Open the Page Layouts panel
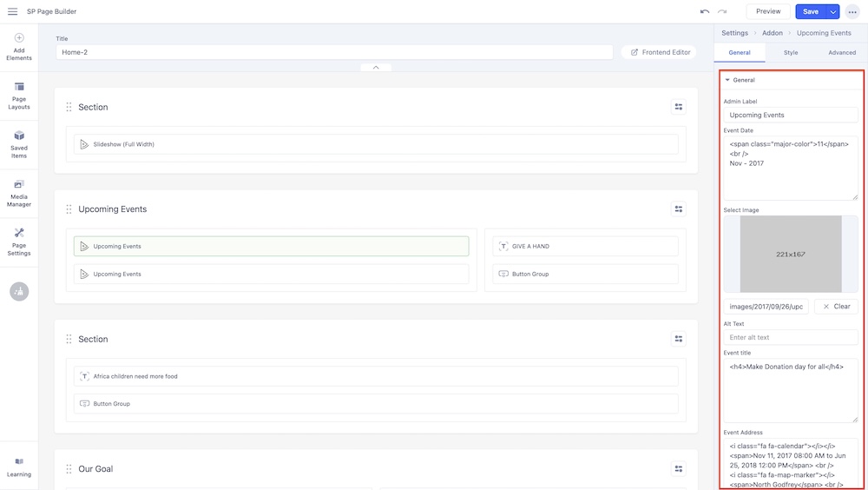 click(x=19, y=96)
